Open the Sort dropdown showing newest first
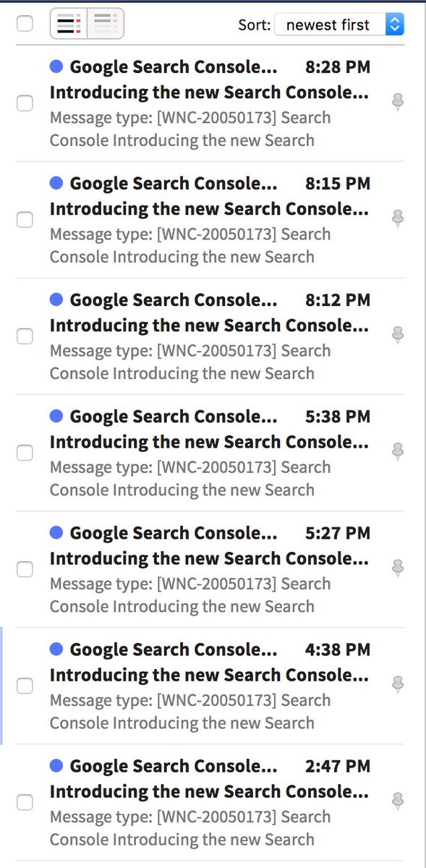The image size is (426, 868). coord(339,25)
